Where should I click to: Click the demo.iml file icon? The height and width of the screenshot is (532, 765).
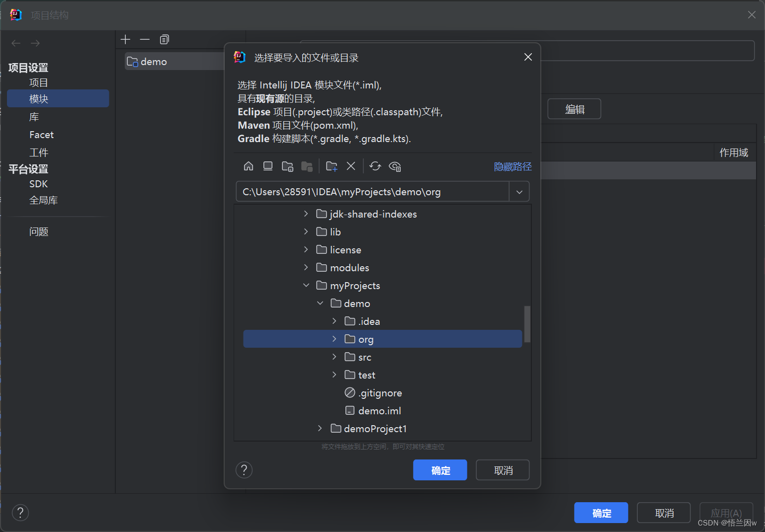pos(350,410)
